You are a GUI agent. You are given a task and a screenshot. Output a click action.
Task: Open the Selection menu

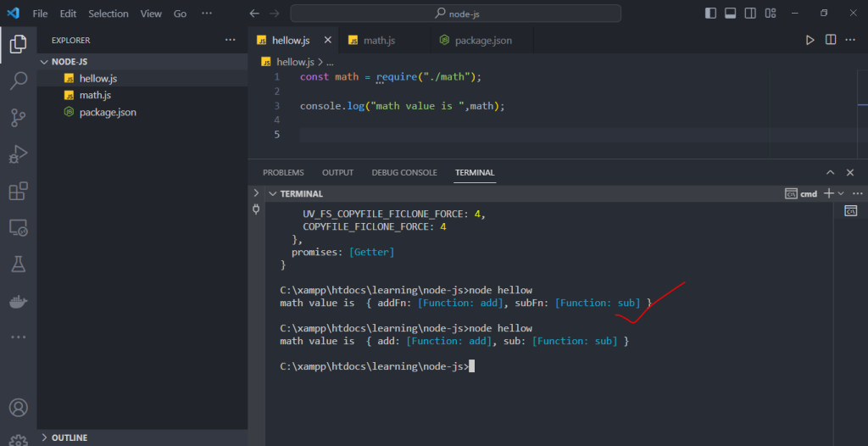[x=108, y=14]
